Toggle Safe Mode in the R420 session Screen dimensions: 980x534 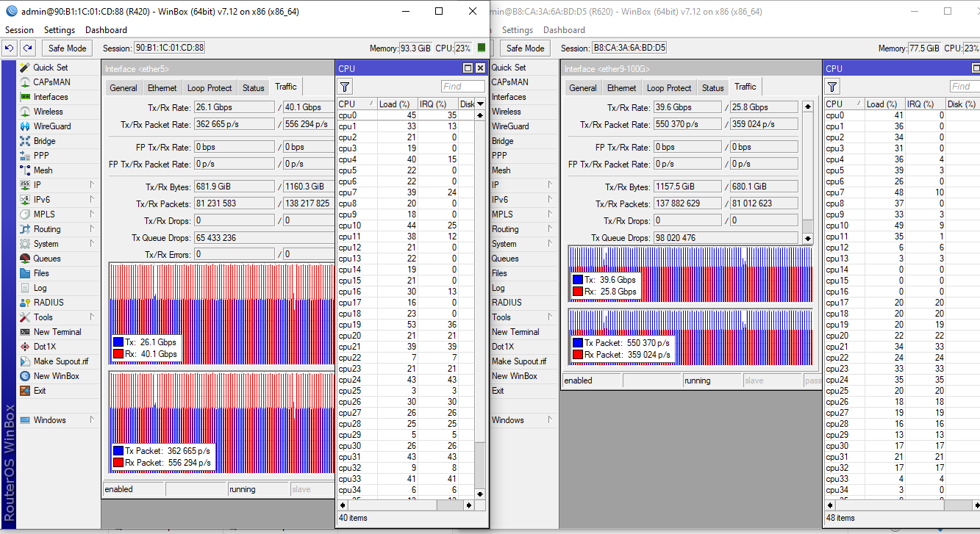click(66, 48)
